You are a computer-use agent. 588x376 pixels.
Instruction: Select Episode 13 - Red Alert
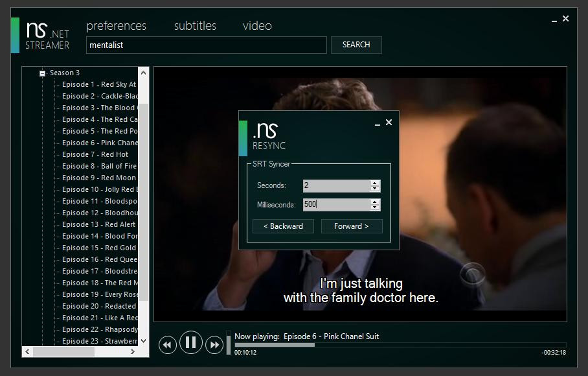98,224
